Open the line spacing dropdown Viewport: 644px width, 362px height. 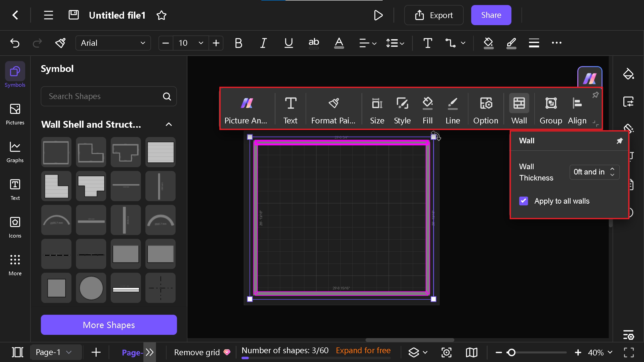point(395,43)
